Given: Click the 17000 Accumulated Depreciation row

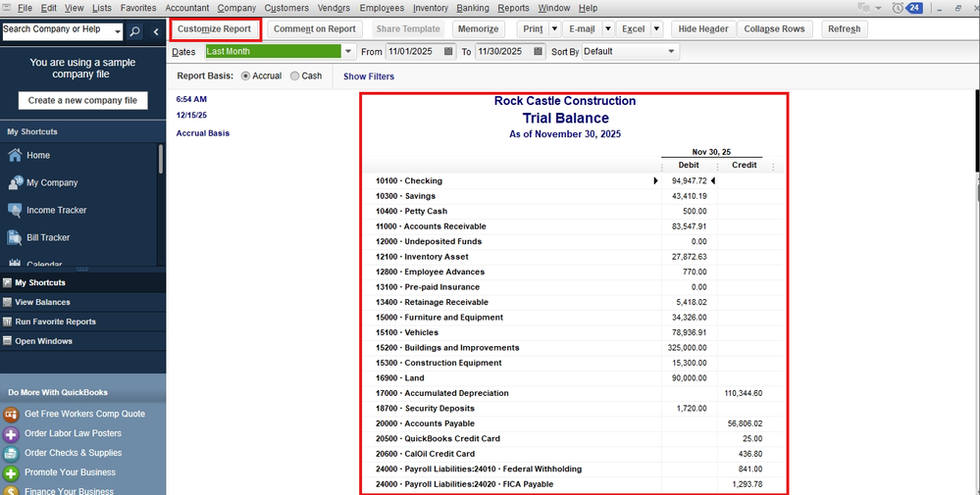Looking at the screenshot, I should pyautogui.click(x=573, y=393).
